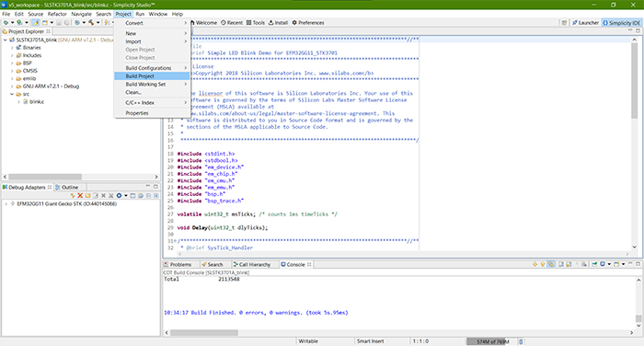
Task: Choose Build Working Set entry
Action: [x=152, y=85]
